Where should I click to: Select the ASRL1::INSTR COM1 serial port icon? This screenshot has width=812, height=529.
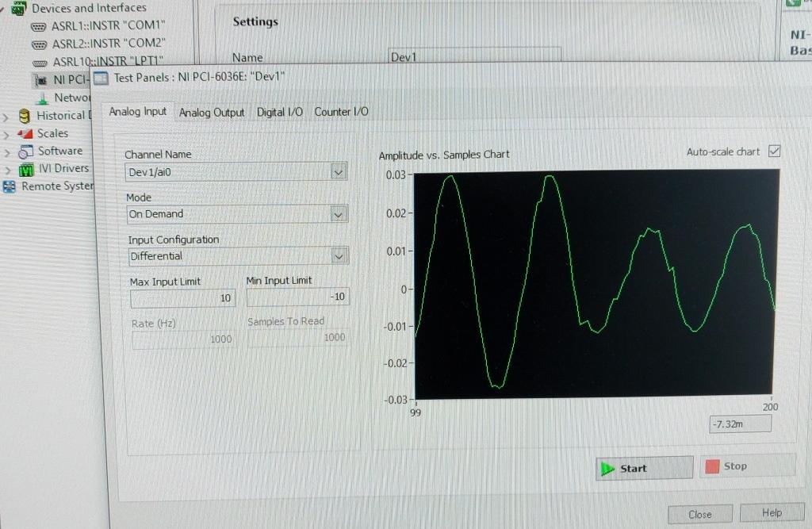pyautogui.click(x=38, y=26)
